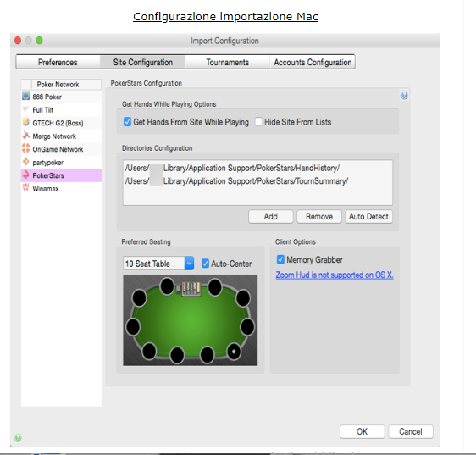Click the Add directory button
This screenshot has width=476, height=455.
click(271, 217)
